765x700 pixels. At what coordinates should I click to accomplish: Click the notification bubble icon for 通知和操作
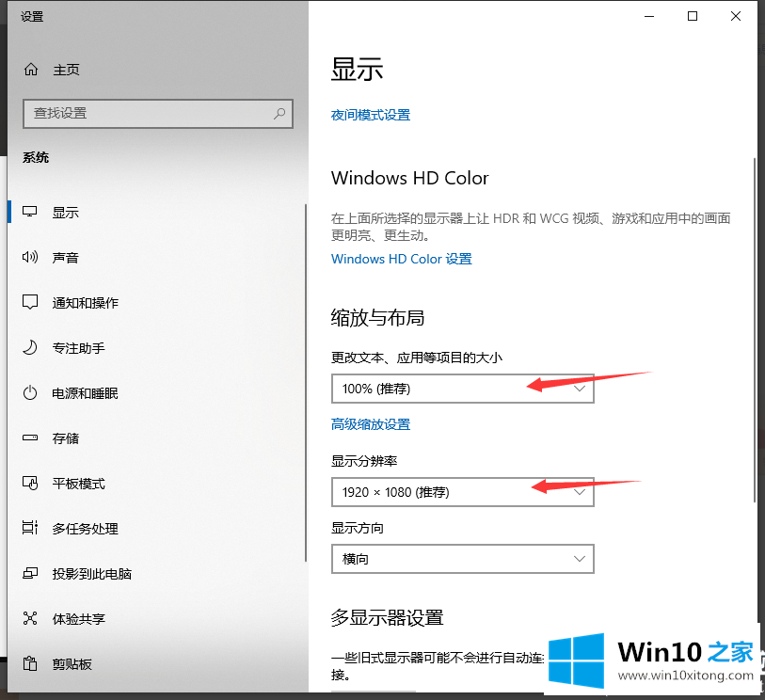pyautogui.click(x=30, y=302)
